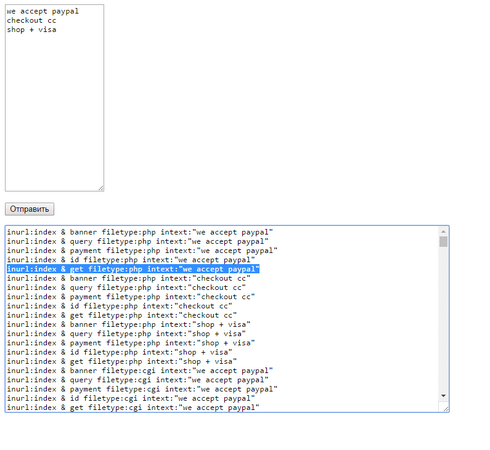Click line 'payment filetype:php intext:"checkout cc"'
The image size is (490, 450).
tap(131, 297)
